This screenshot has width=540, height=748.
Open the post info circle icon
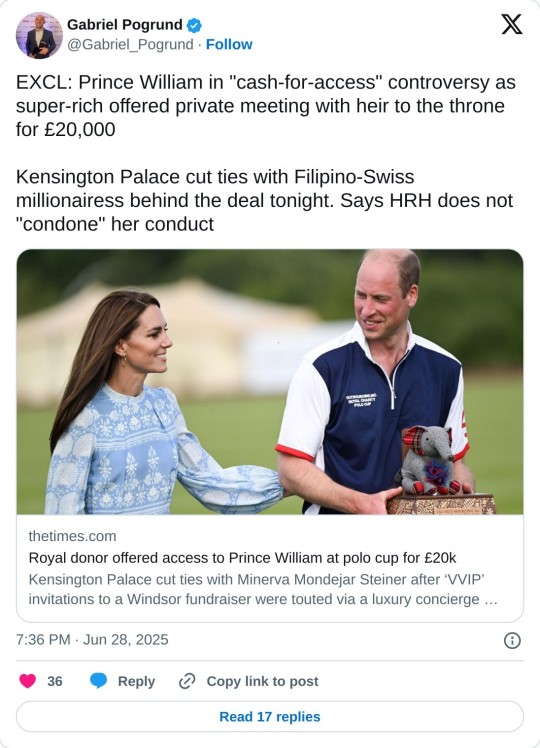click(512, 640)
